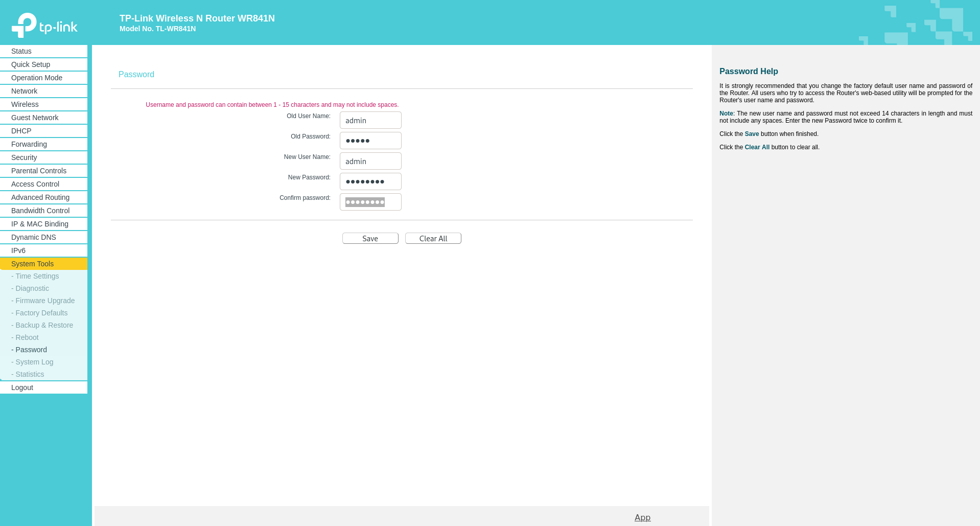The width and height of the screenshot is (980, 526).
Task: Click the Clear All button
Action: (x=433, y=238)
